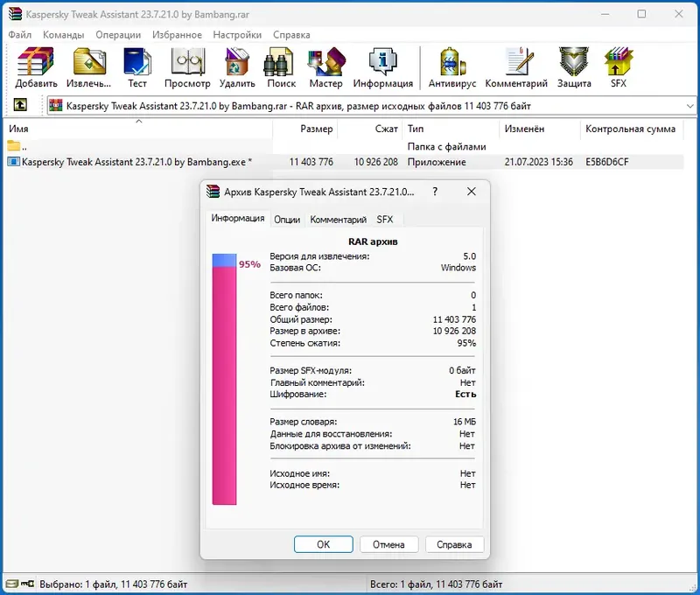The width and height of the screenshot is (700, 595).
Task: Sort by the Размер column header
Action: coord(304,129)
